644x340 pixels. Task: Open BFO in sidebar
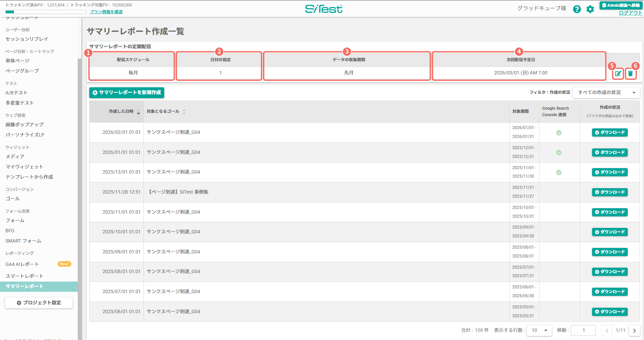coord(10,231)
